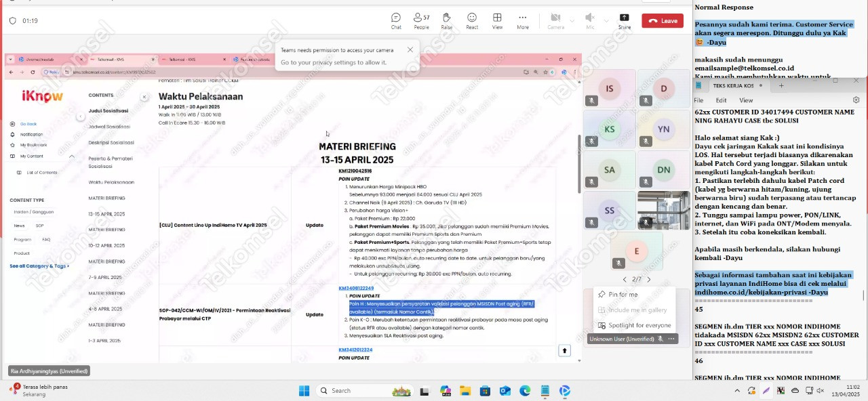This screenshot has width=868, height=401.
Task: Open Notepad settings gear icon
Action: (856, 100)
